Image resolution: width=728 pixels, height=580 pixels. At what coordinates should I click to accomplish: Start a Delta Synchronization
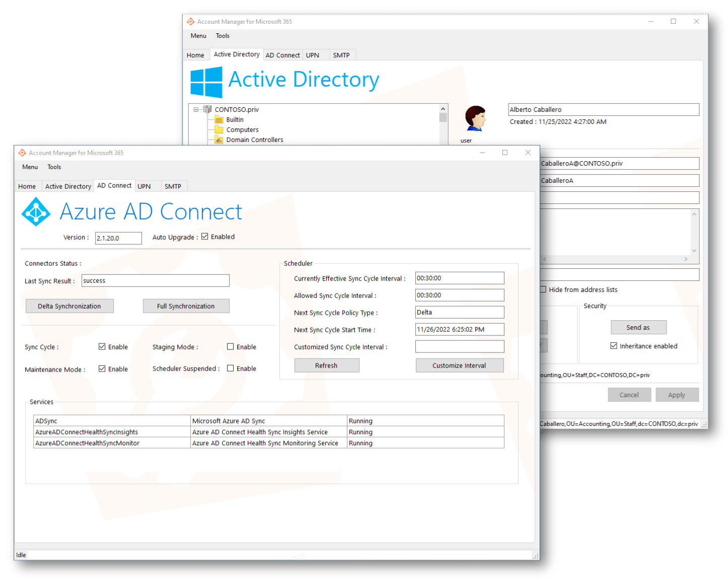pyautogui.click(x=69, y=306)
